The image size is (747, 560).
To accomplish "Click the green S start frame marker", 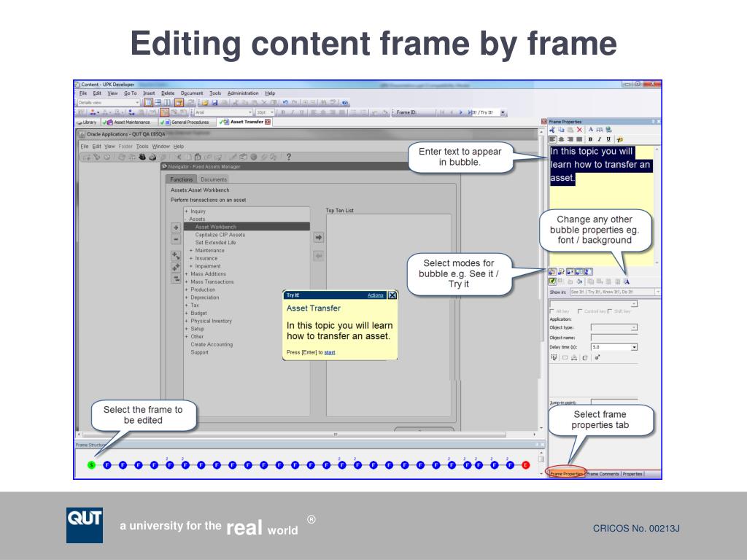I will (x=92, y=464).
